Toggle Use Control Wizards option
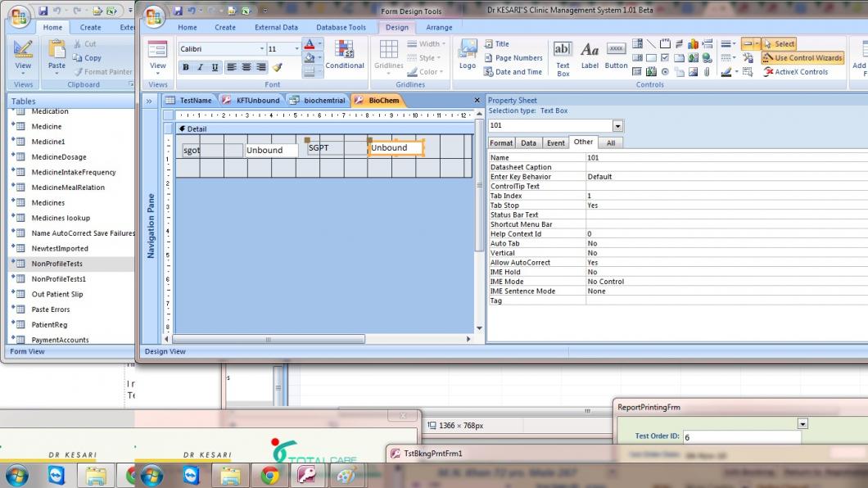868x488 pixels. coord(802,58)
